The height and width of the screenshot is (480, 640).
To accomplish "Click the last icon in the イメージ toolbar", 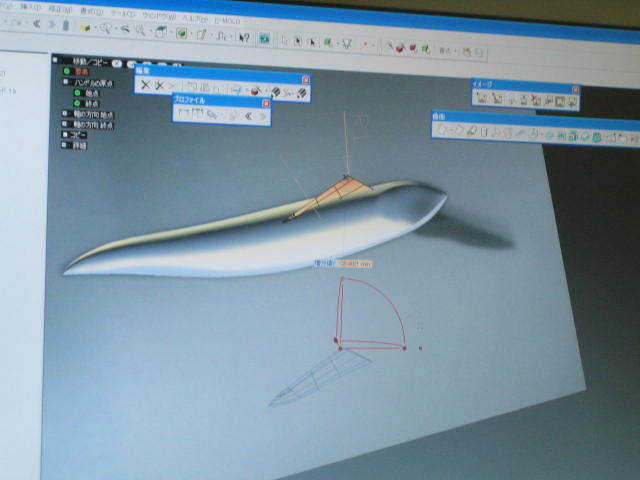I will click(x=573, y=101).
